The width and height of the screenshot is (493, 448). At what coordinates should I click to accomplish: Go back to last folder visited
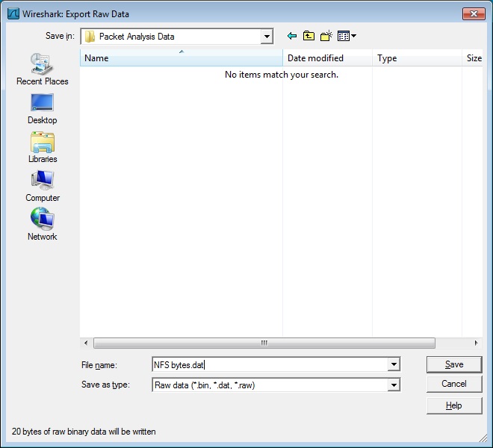click(291, 36)
